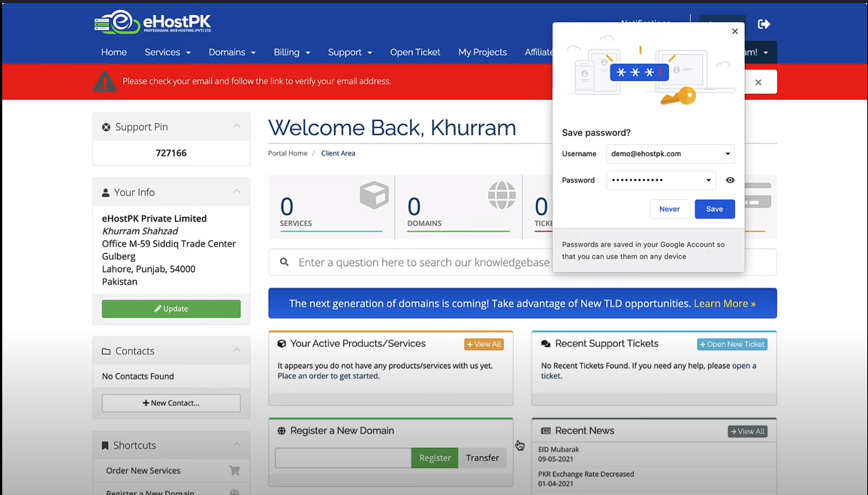Click the Transfer button
The width and height of the screenshot is (868, 495).
tap(482, 458)
